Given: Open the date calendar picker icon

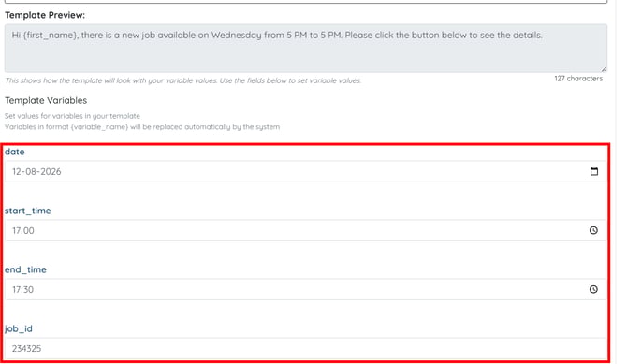Looking at the screenshot, I should pos(594,171).
